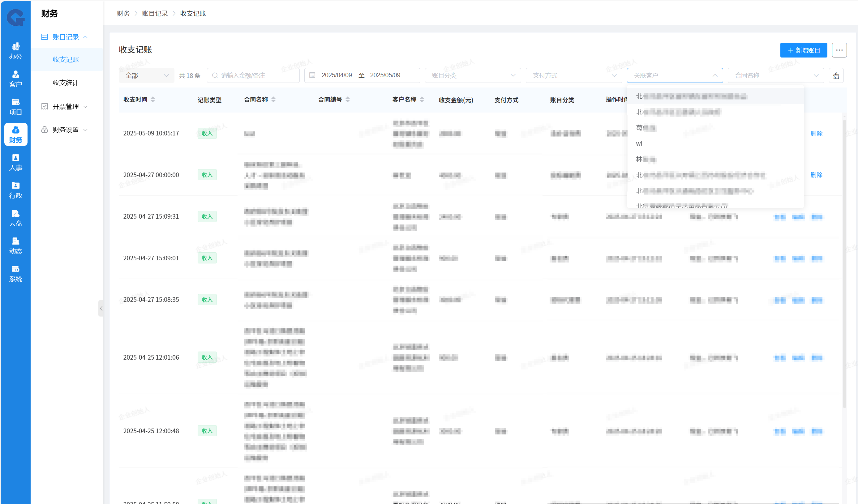This screenshot has height=504, width=858.
Task: Click the start date 2025/04/09
Action: [337, 75]
